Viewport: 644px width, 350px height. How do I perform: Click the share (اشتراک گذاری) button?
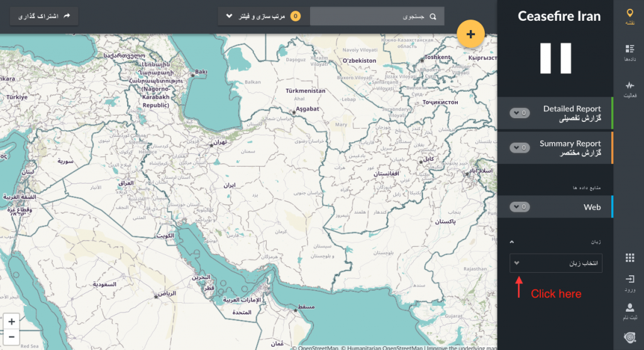pyautogui.click(x=44, y=16)
